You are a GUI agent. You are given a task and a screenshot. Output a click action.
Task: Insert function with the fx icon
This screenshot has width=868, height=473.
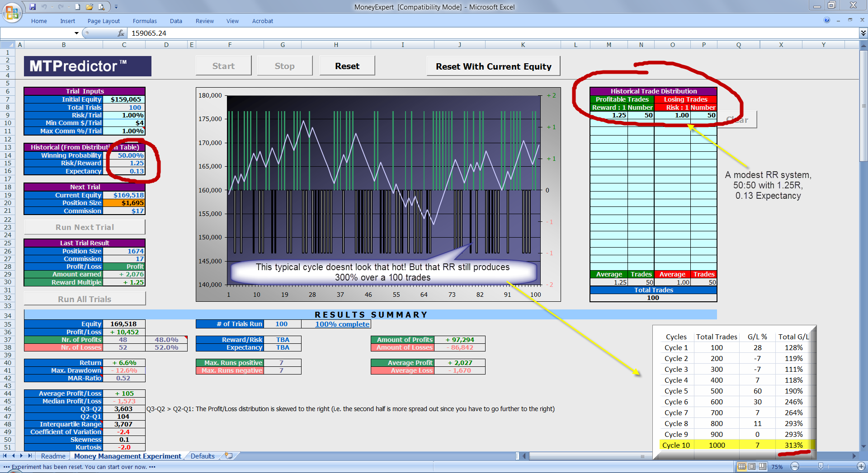[x=121, y=33]
